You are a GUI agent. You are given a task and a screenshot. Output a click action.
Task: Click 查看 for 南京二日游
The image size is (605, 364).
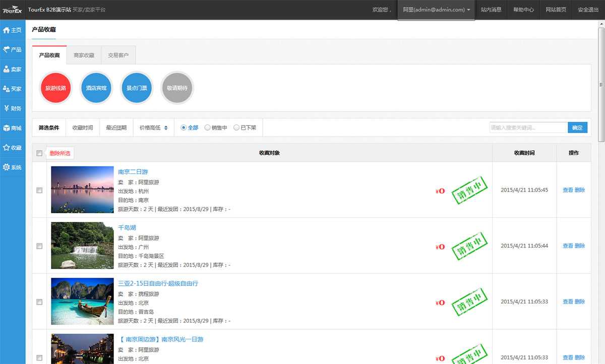coord(568,190)
